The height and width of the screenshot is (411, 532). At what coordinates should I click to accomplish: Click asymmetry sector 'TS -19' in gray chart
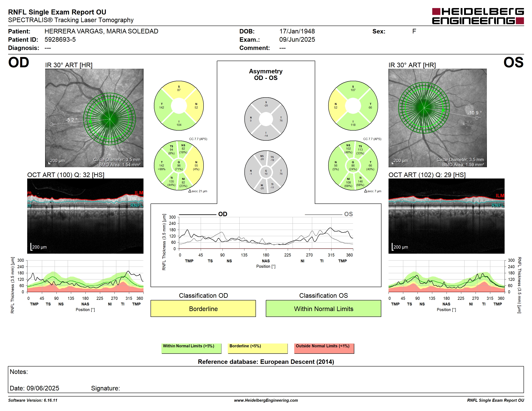pyautogui.click(x=272, y=159)
